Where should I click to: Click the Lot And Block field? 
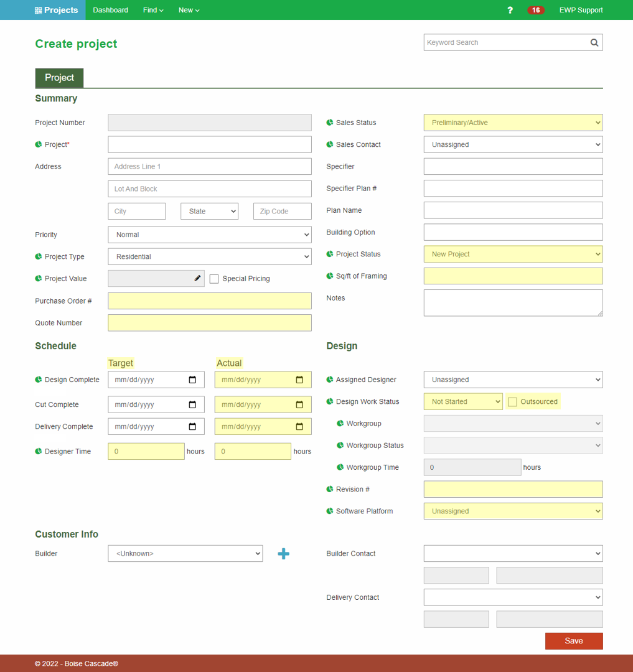click(x=210, y=189)
